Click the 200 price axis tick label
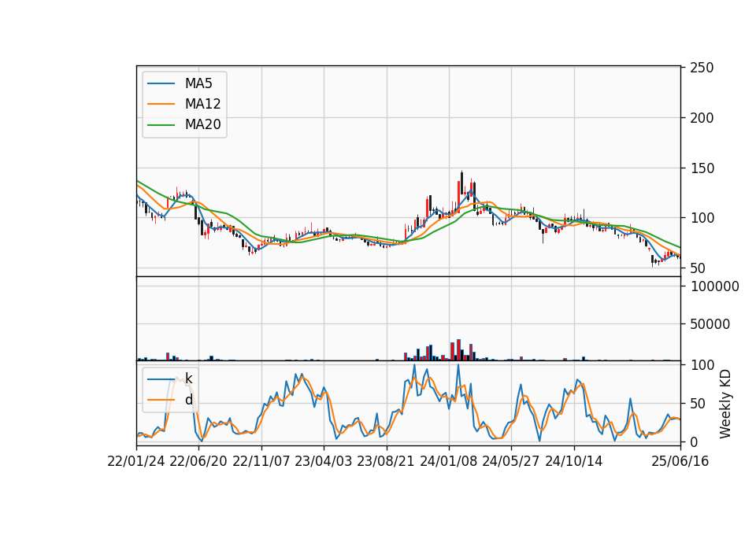This screenshot has width=756, height=543. coord(702,117)
